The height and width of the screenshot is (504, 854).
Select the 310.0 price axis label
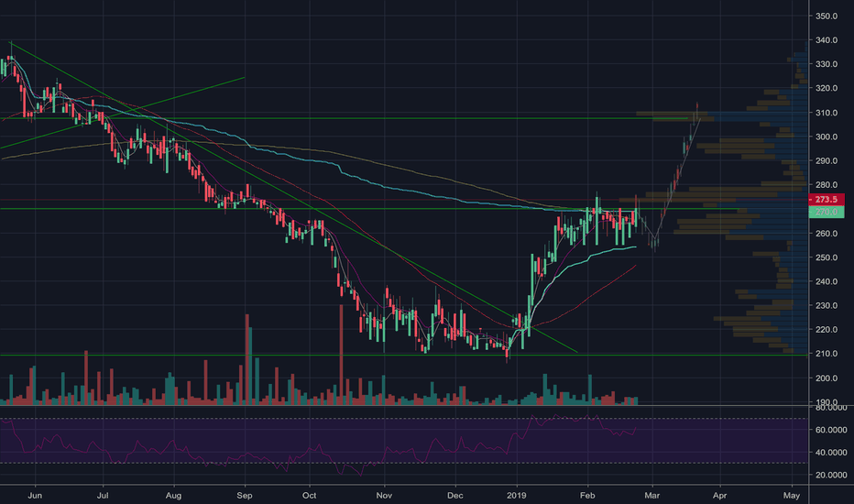tap(827, 113)
